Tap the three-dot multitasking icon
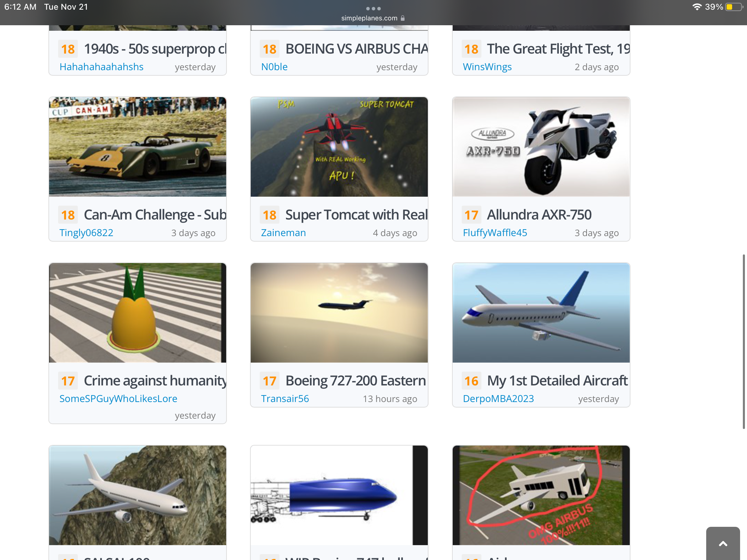747x560 pixels. 373,9
